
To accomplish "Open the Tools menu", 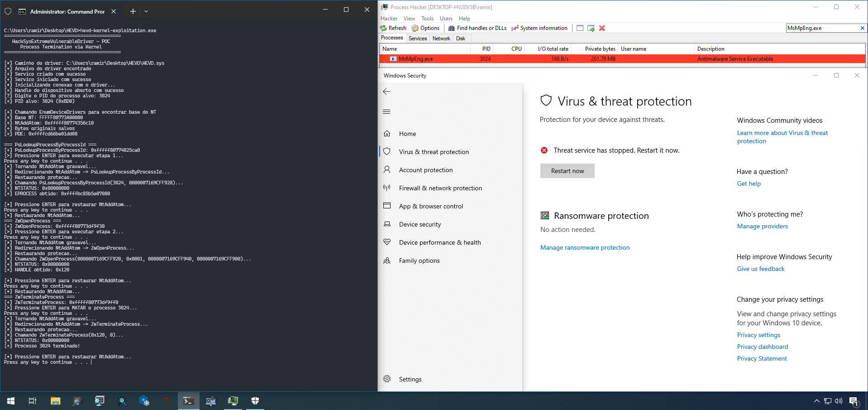I will 427,19.
